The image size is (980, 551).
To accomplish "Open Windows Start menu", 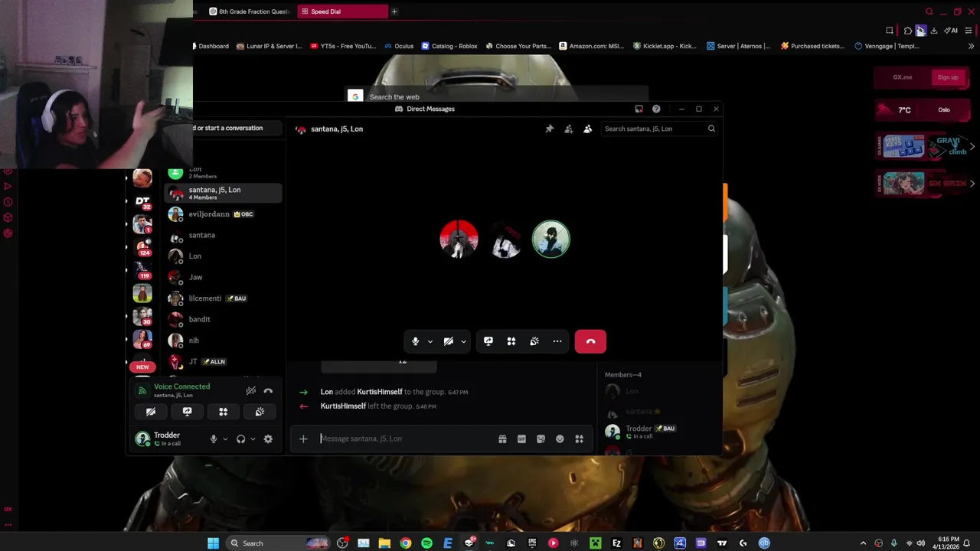I will [213, 543].
